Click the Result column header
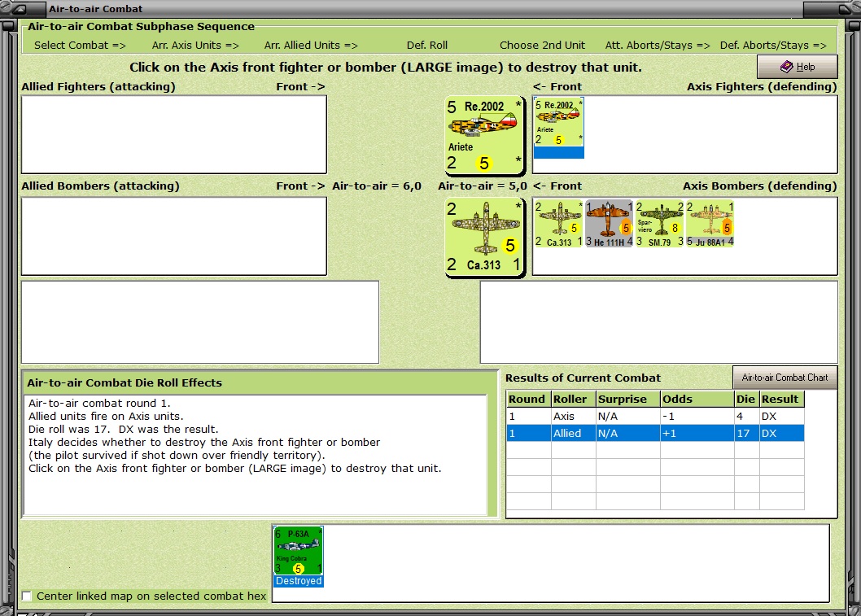Screen dimensions: 861x616 tap(782, 399)
